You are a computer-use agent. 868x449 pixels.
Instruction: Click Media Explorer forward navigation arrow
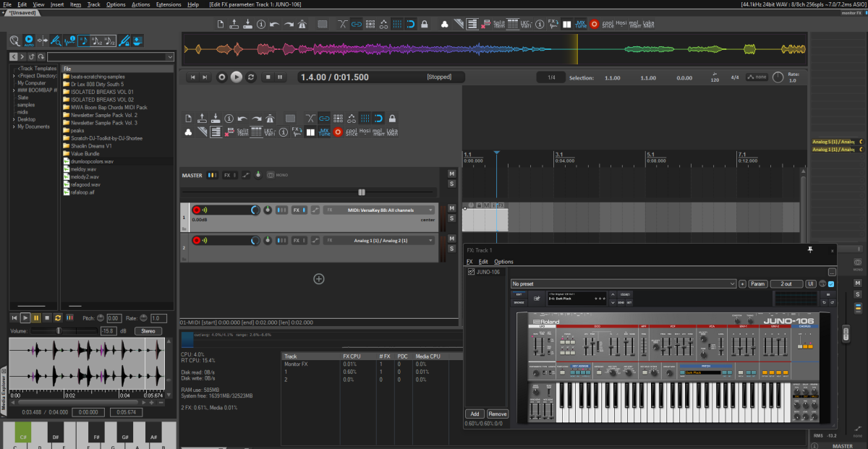24,56
